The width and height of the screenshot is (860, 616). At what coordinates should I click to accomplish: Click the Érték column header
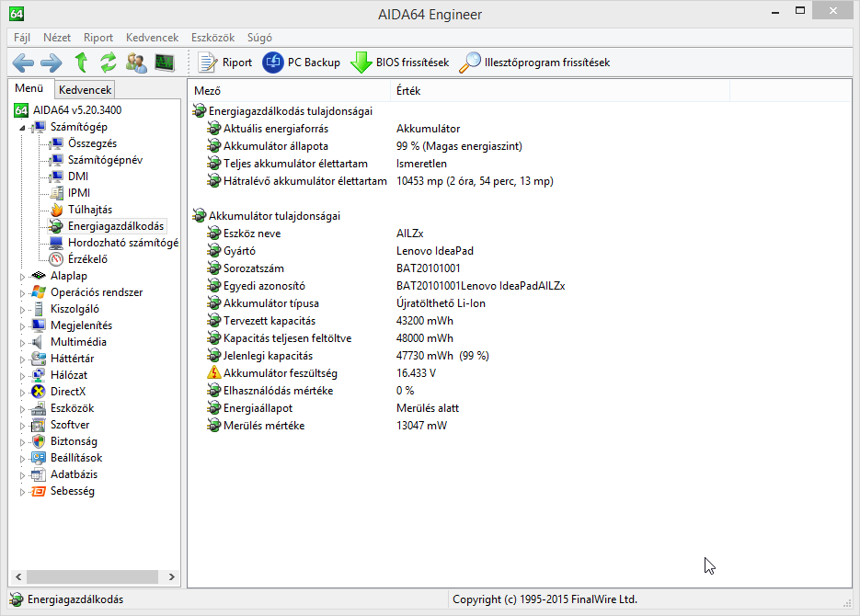point(560,90)
